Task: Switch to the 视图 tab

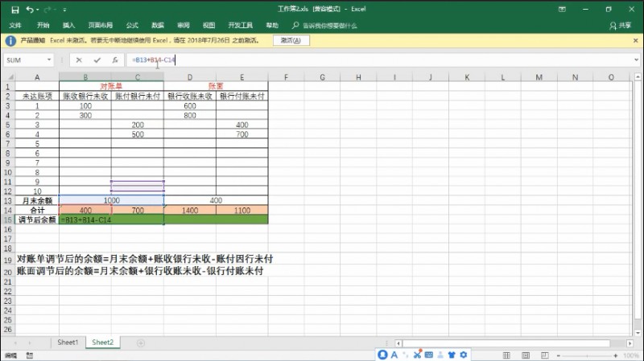Action: [x=208, y=26]
